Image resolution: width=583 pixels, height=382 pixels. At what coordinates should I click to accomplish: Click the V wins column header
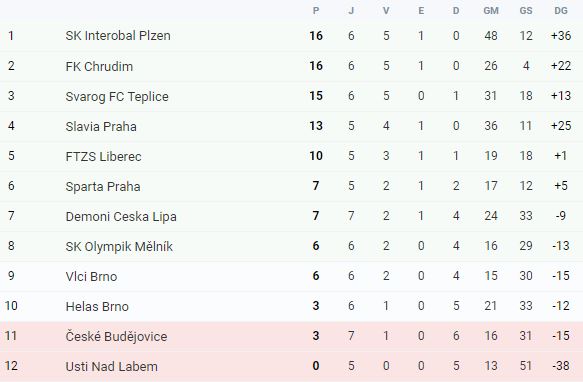point(386,11)
